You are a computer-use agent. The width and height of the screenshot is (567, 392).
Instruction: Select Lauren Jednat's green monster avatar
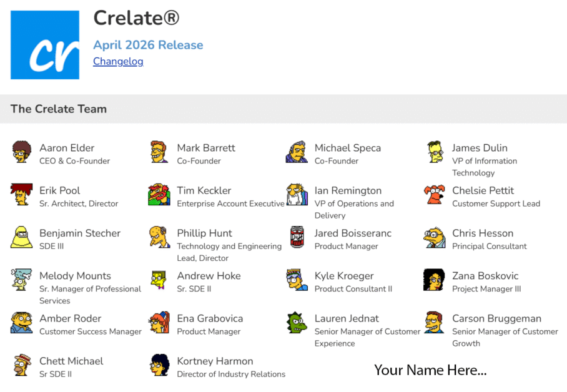(297, 323)
